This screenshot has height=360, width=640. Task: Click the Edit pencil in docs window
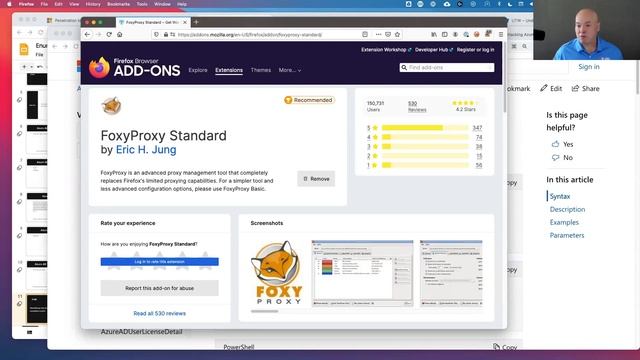[x=544, y=88]
